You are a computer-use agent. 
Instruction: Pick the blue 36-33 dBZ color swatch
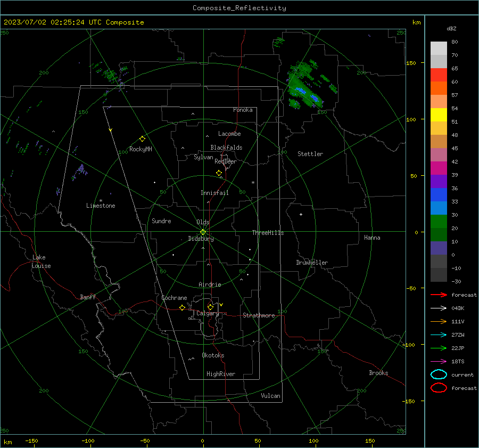tap(439, 194)
